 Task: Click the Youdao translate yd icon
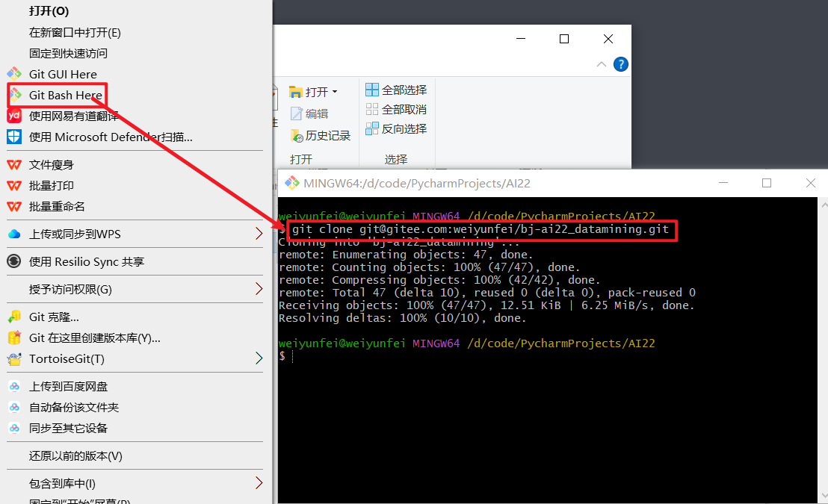(14, 116)
